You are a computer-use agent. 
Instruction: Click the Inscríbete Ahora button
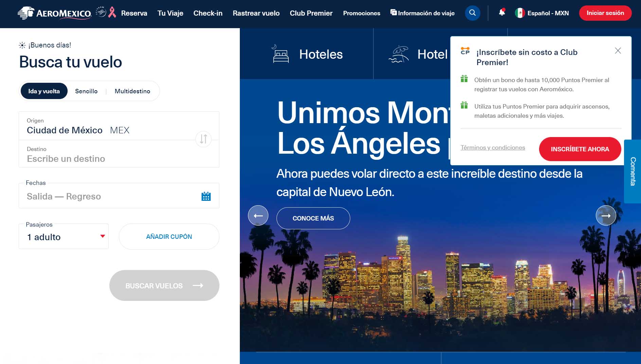(x=580, y=149)
